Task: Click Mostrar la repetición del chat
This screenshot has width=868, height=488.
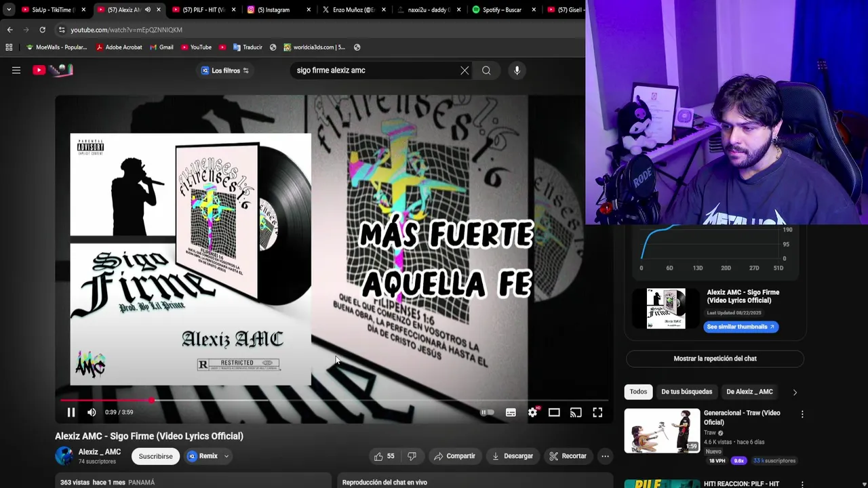Action: (x=715, y=359)
